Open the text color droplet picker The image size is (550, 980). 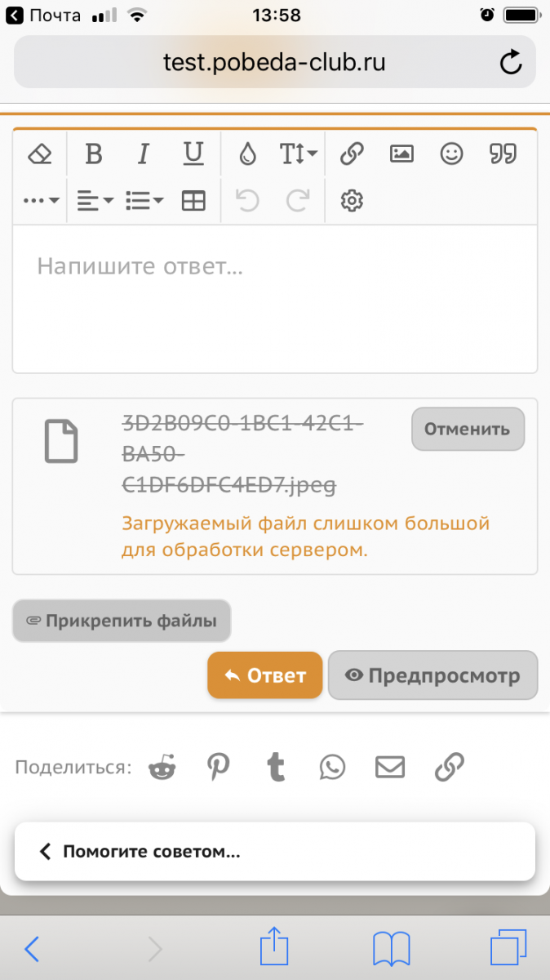[247, 154]
